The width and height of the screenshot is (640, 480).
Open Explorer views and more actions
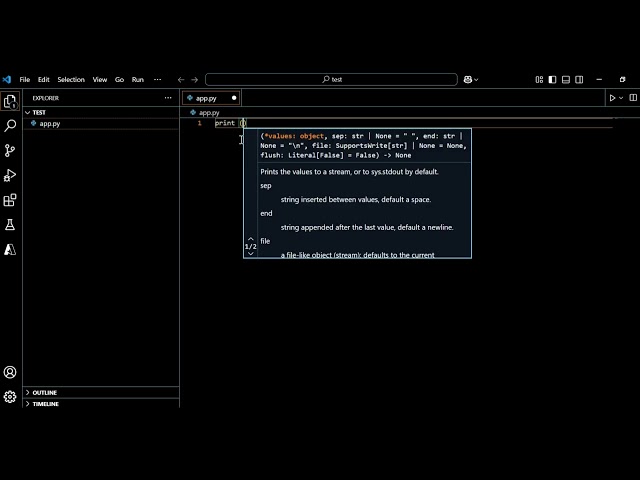(168, 98)
